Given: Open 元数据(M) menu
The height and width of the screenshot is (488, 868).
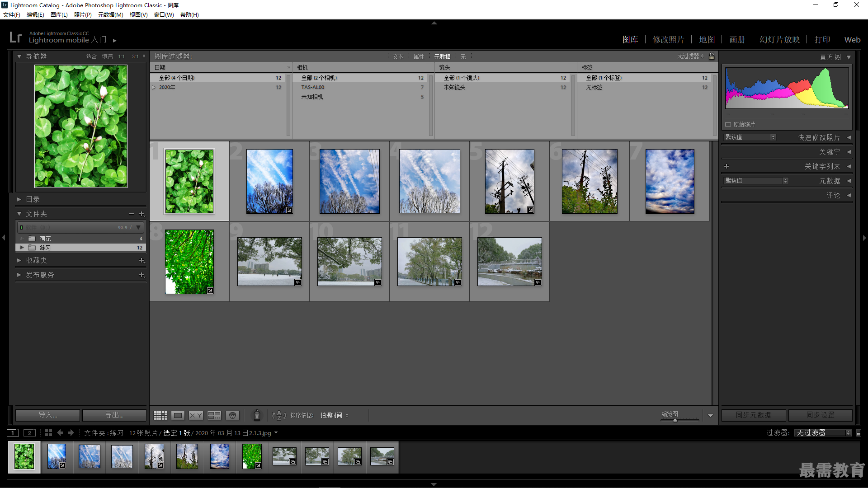Looking at the screenshot, I should click(110, 15).
